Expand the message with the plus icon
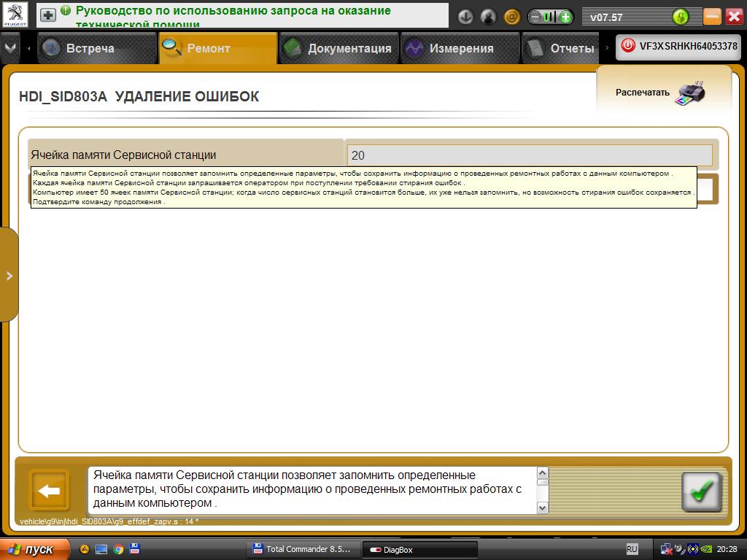This screenshot has height=560, width=747. pos(47,15)
